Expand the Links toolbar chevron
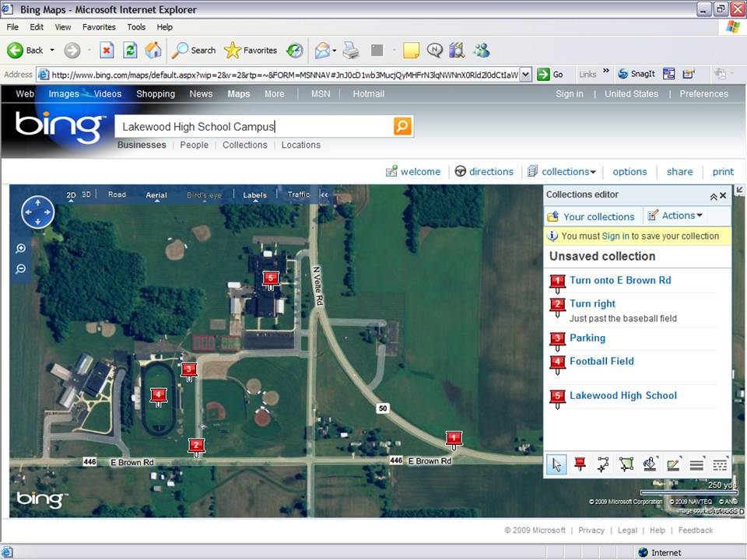 coord(606,71)
